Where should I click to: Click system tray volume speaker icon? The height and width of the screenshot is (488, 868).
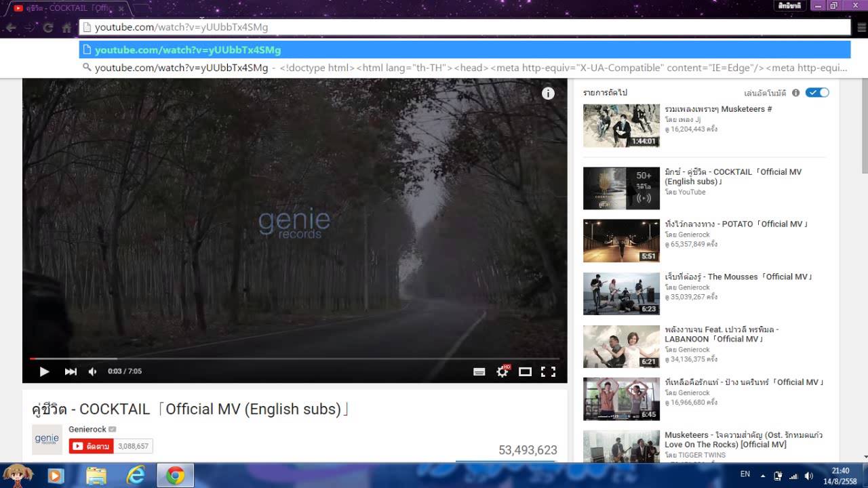coord(808,476)
